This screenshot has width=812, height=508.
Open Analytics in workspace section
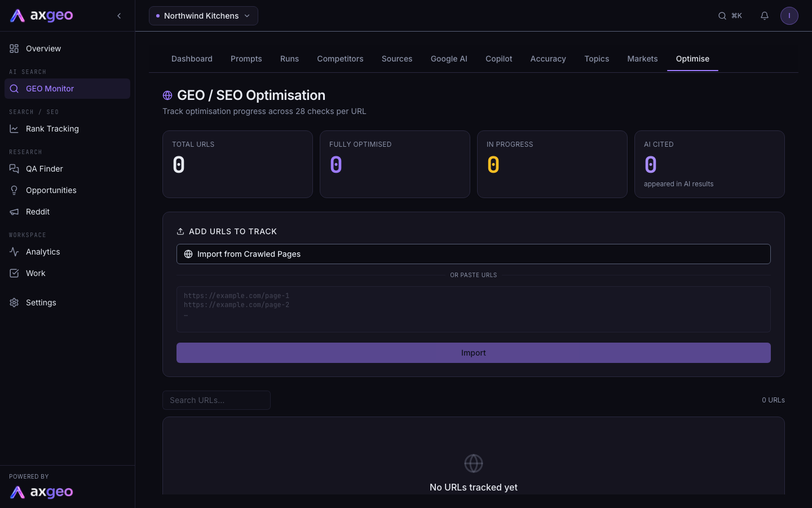(x=67, y=252)
